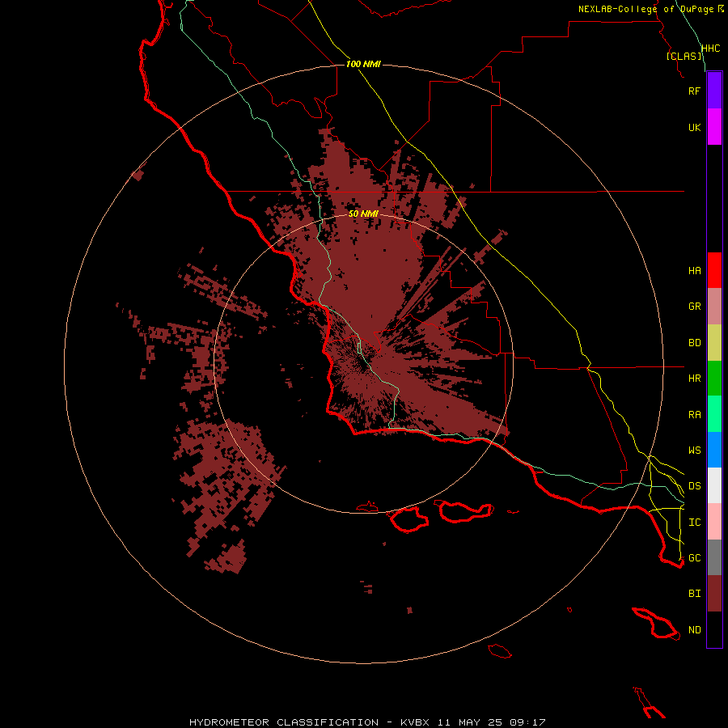The width and height of the screenshot is (728, 728).
Task: Click the RF purple legend swatch
Action: [x=714, y=91]
